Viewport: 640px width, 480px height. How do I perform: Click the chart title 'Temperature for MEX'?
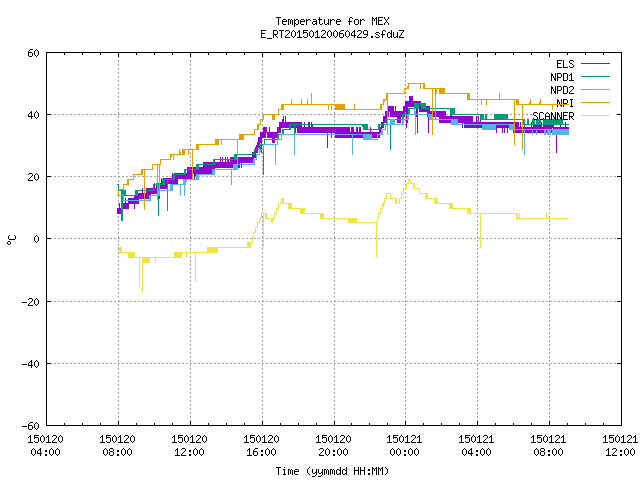[x=332, y=21]
